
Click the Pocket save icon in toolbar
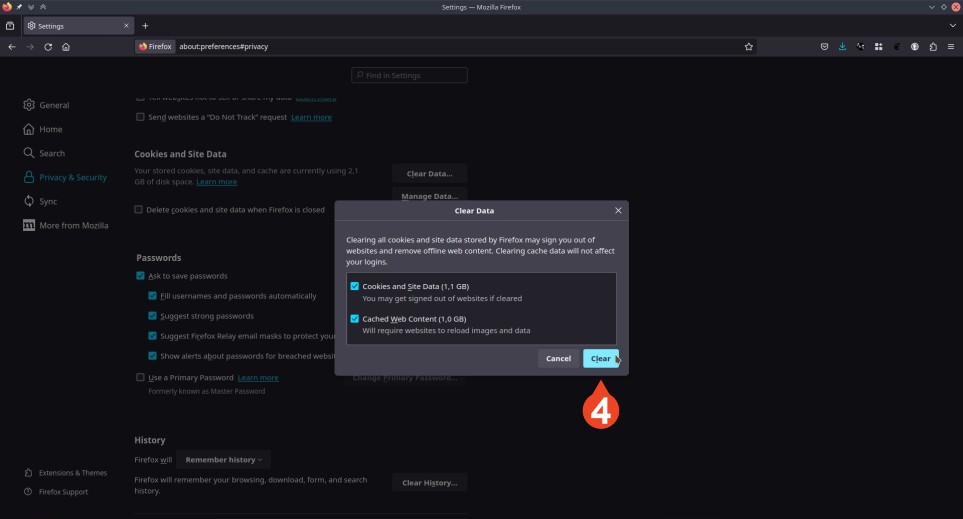click(824, 47)
